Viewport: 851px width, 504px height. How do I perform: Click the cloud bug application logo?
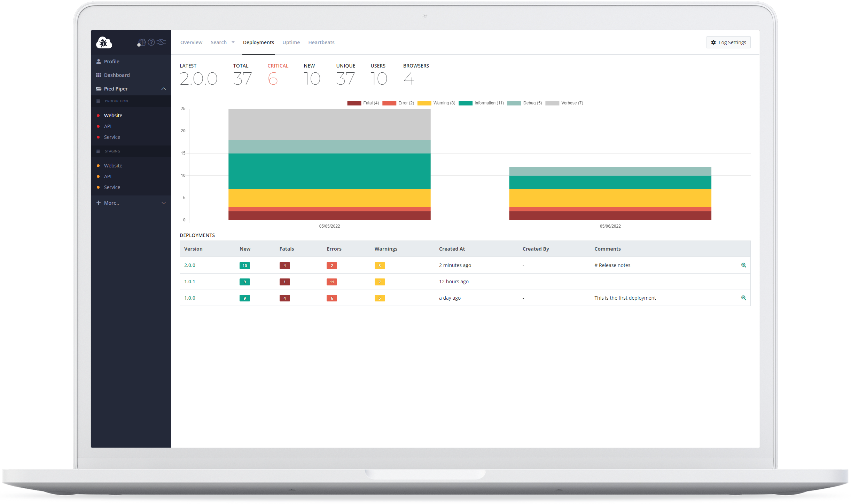(x=104, y=42)
